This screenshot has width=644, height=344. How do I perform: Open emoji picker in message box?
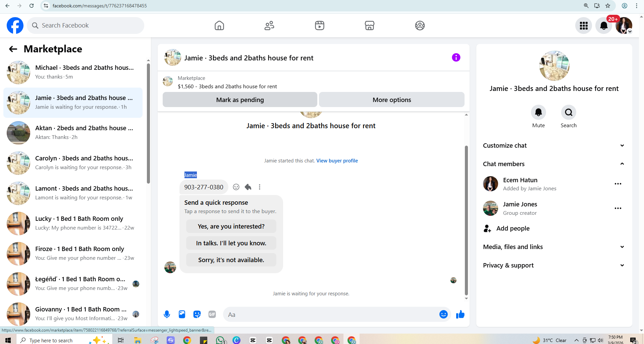click(443, 314)
